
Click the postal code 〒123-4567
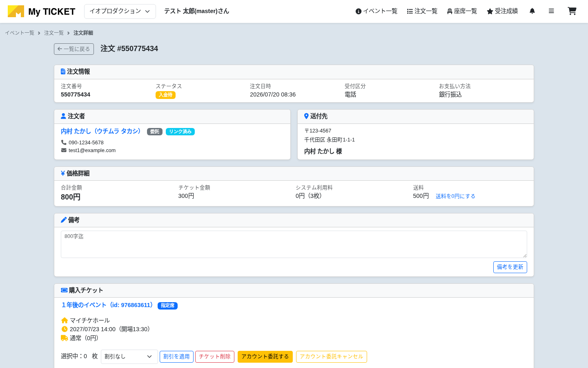[318, 131]
